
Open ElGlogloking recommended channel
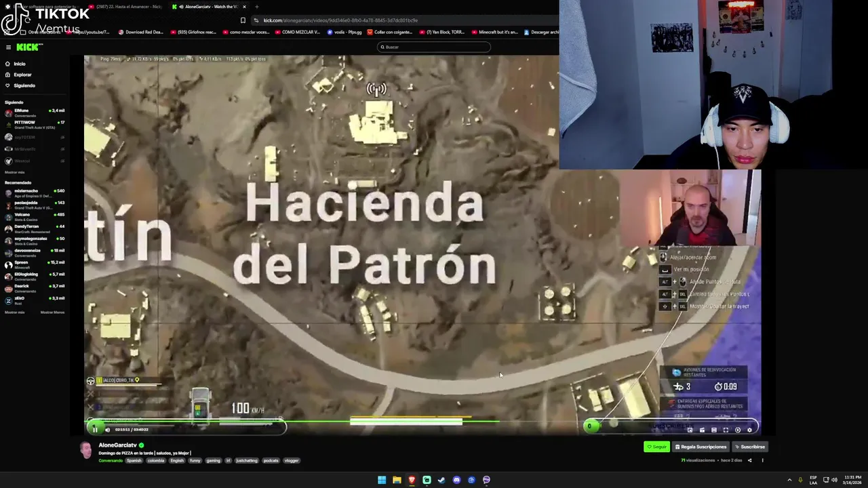tap(34, 276)
